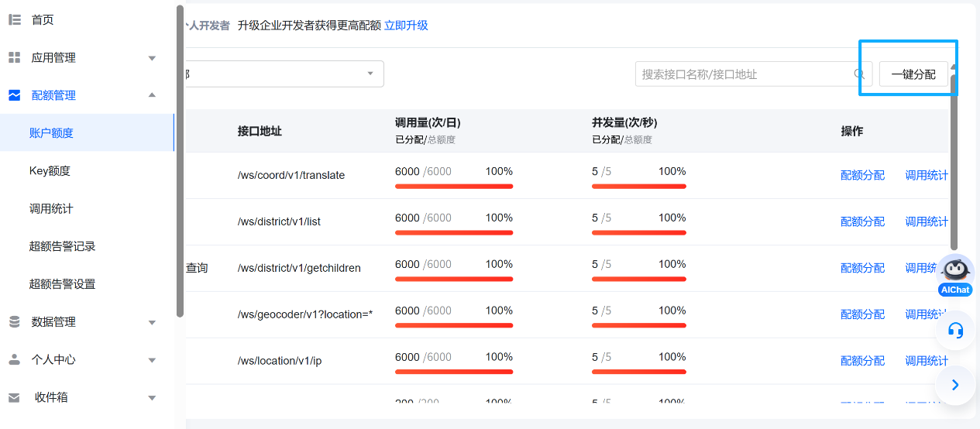This screenshot has height=429, width=980.
Task: Open the filter dropdown above the table
Action: [284, 74]
